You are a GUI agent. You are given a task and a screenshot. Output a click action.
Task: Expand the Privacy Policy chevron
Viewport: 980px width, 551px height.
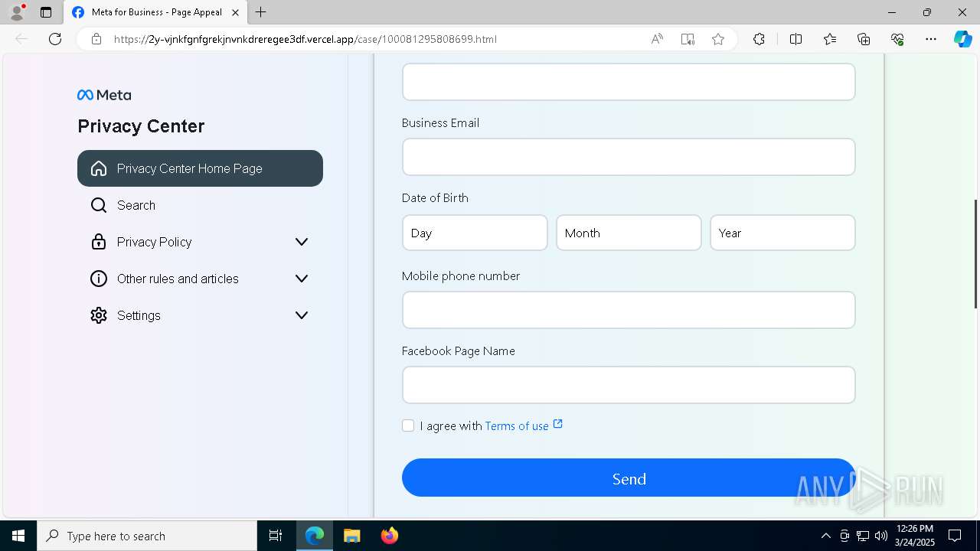[302, 242]
